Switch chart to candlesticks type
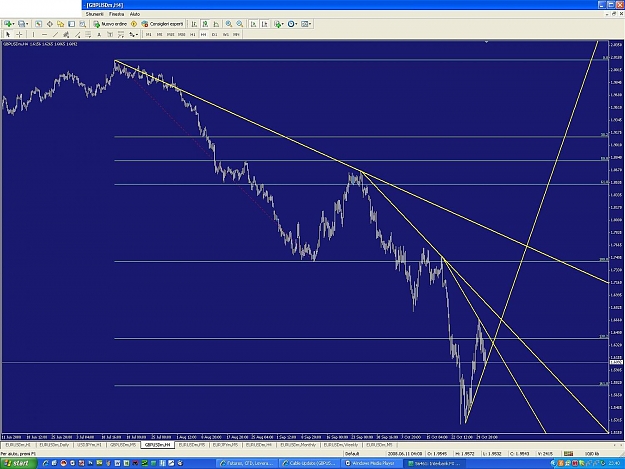 pyautogui.click(x=205, y=24)
